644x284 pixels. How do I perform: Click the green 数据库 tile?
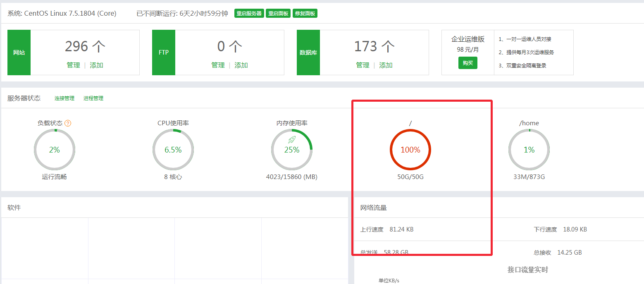[308, 53]
